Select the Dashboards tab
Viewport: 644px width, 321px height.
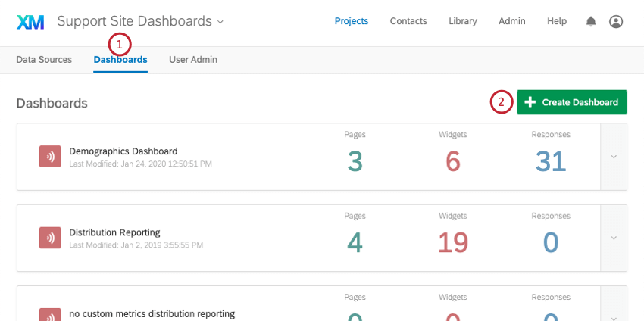point(120,60)
